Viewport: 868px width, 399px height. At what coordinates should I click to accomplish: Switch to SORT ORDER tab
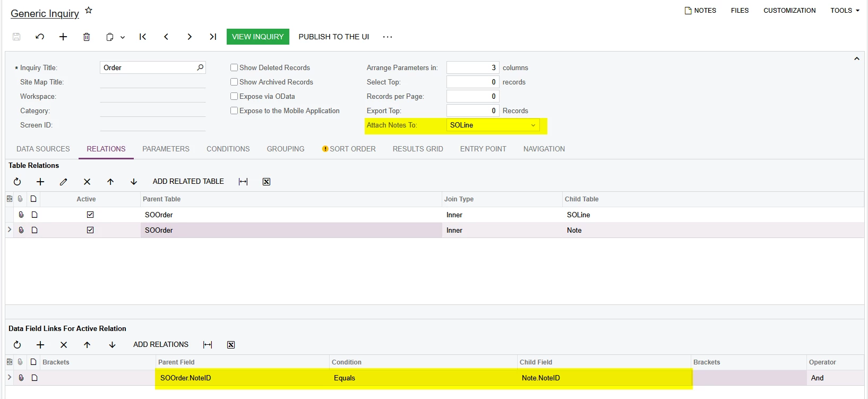[349, 149]
